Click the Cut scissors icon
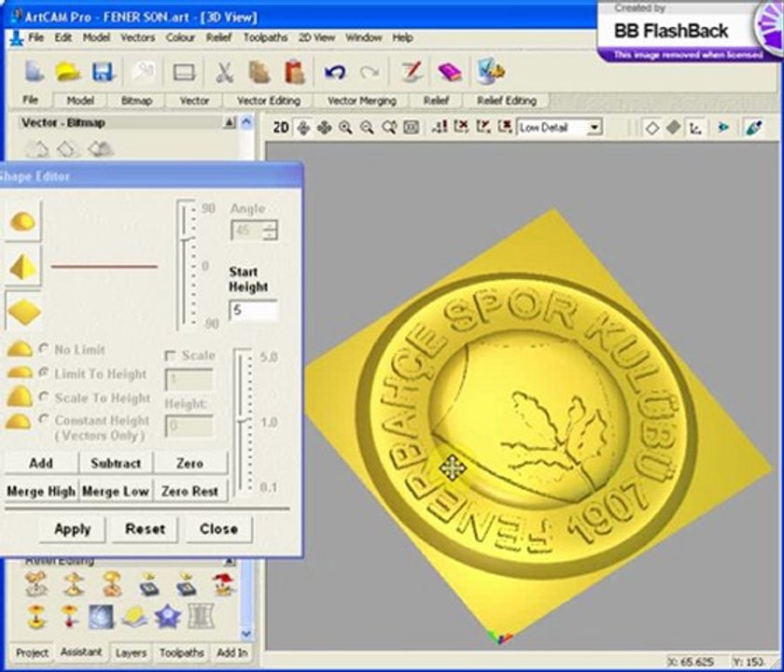This screenshot has height=672, width=784. pos(225,72)
